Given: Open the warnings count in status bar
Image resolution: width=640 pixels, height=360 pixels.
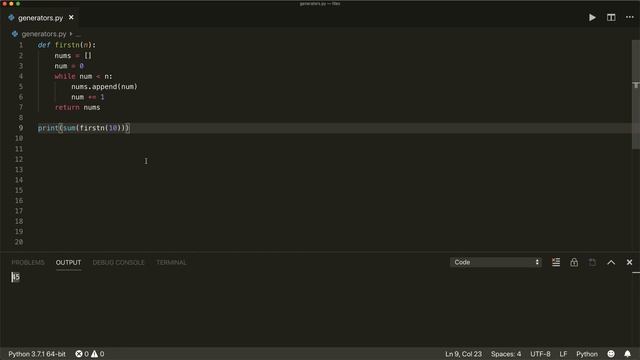Looking at the screenshot, I should (98, 354).
